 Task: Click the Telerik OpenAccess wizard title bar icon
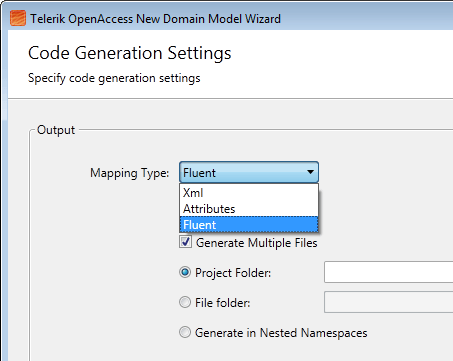pos(18,18)
